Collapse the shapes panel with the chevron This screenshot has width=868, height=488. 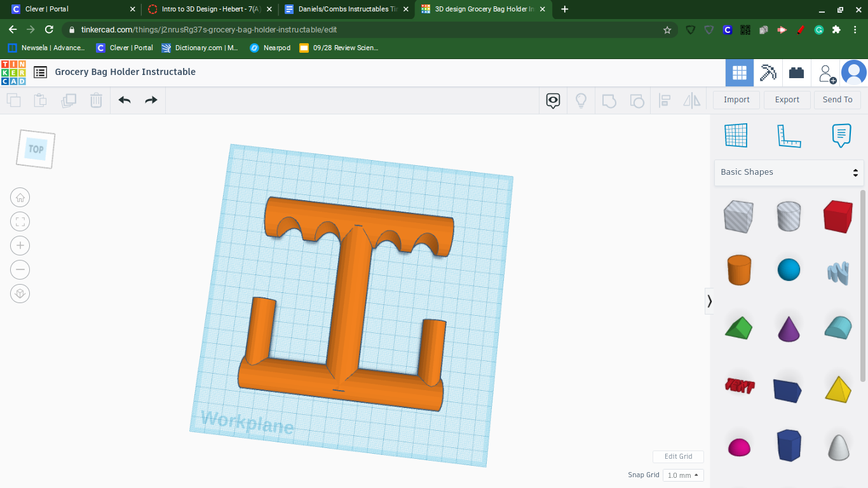point(709,301)
